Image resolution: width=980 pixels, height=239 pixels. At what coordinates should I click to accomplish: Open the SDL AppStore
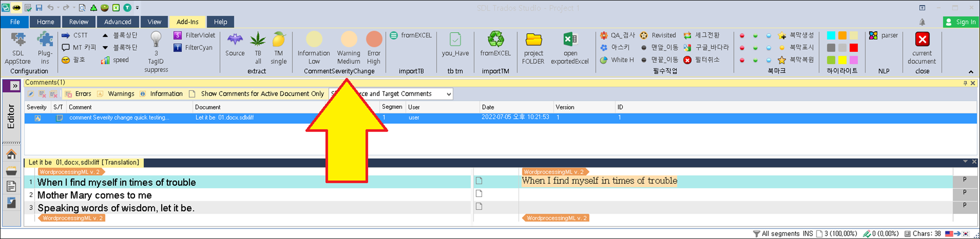click(18, 48)
